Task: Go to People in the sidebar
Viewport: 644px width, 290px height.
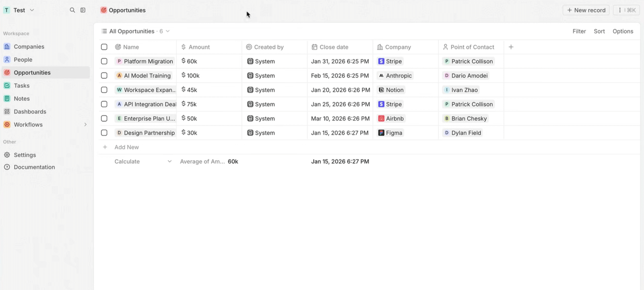Action: 45,60
